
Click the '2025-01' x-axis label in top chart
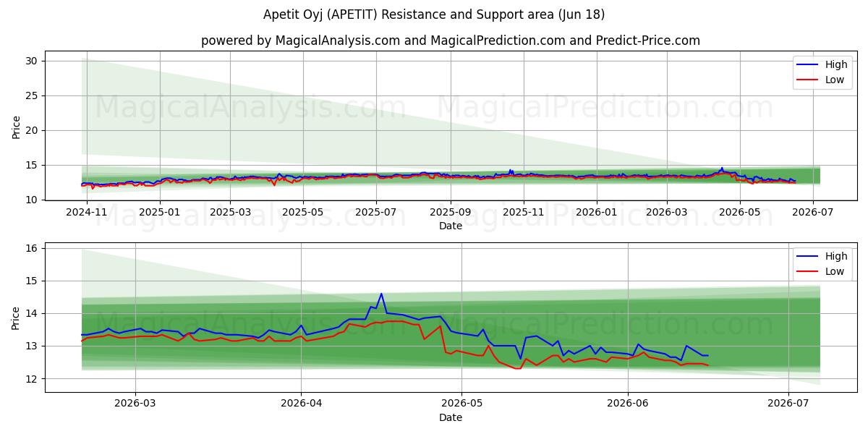coord(158,213)
